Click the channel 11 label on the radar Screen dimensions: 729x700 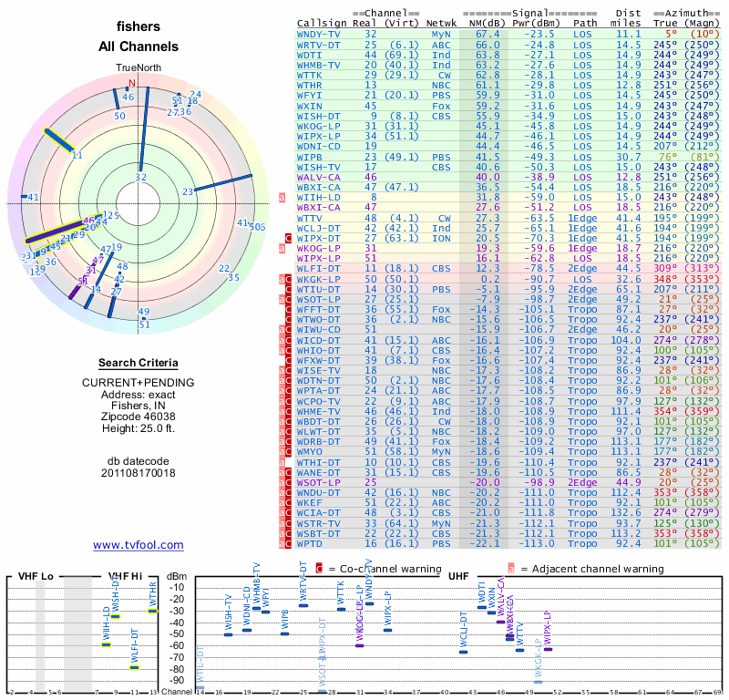pyautogui.click(x=77, y=155)
